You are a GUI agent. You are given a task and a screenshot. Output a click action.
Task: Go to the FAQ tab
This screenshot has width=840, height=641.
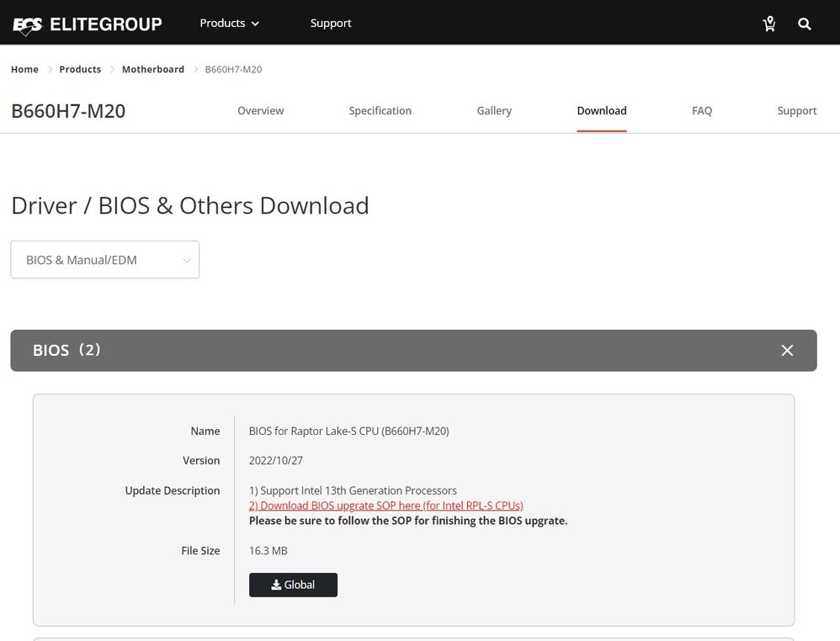[x=702, y=110]
